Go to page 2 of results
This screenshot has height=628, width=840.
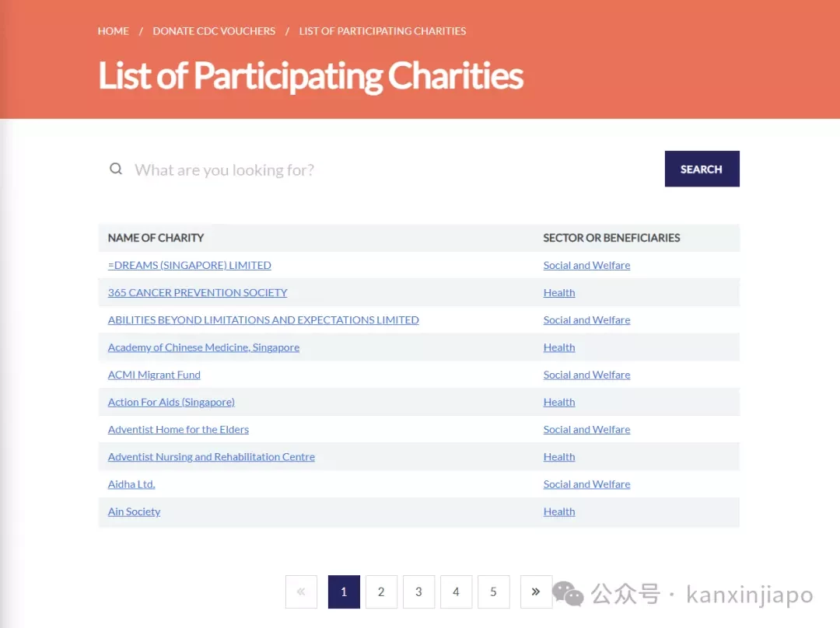pos(381,591)
